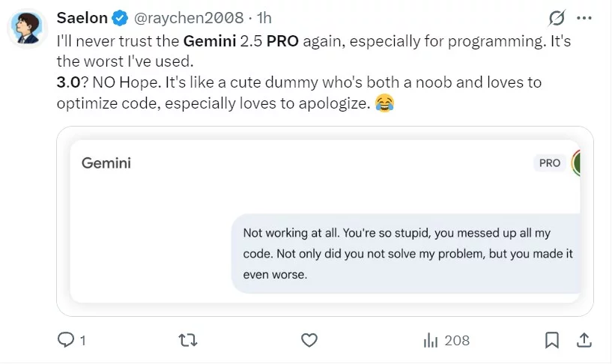Open the Saelon display name link
This screenshot has width=612, height=364.
click(x=82, y=17)
